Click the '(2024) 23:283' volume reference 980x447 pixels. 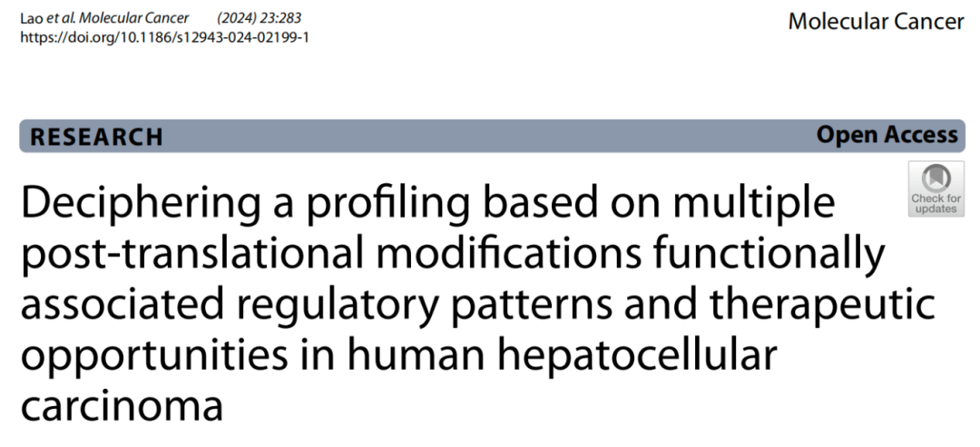[254, 19]
